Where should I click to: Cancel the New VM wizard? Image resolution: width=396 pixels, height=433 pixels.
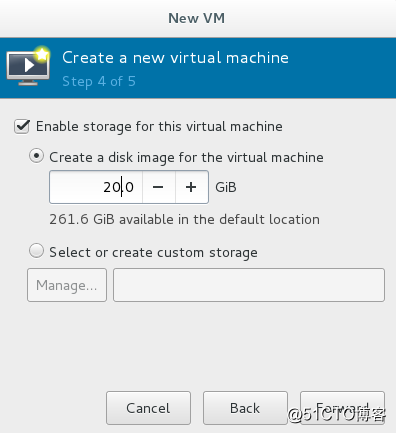click(148, 408)
